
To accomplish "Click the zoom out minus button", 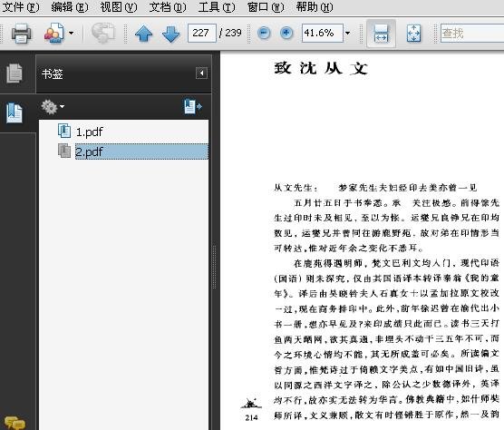I will 264,33.
